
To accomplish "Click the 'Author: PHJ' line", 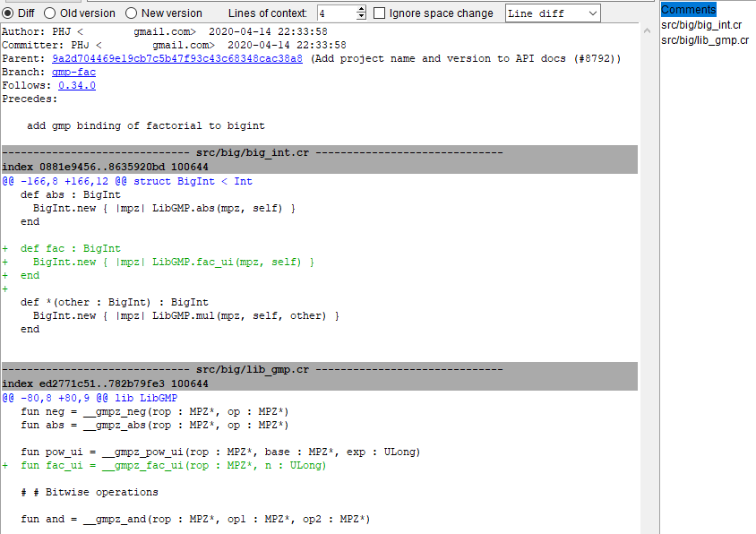I will (x=165, y=32).
